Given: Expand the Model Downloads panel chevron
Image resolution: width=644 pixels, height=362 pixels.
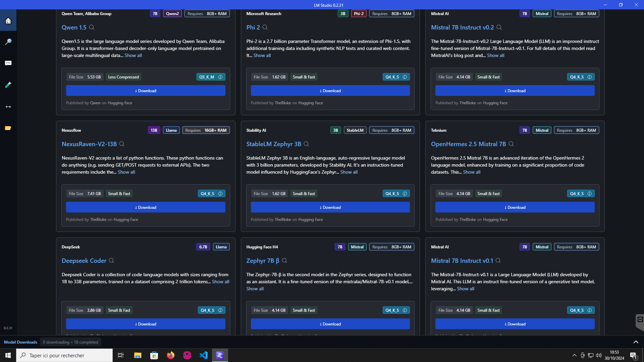Looking at the screenshot, I should click(636, 342).
